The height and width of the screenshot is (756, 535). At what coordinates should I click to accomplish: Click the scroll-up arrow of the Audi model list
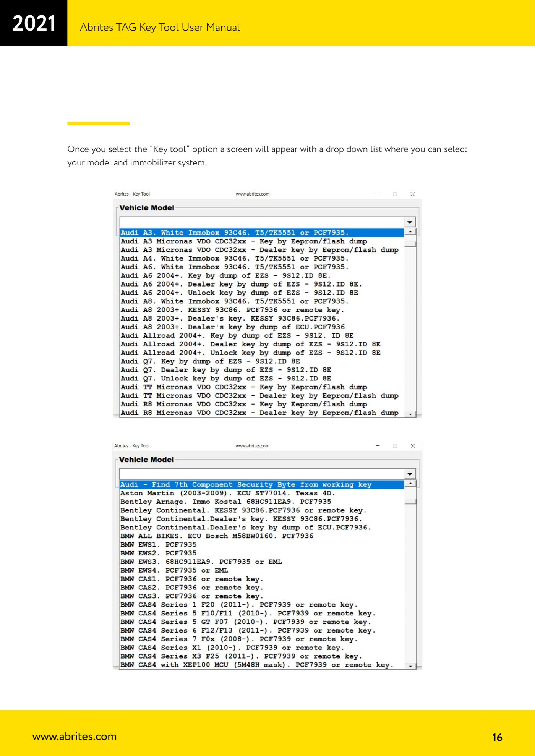click(x=410, y=232)
